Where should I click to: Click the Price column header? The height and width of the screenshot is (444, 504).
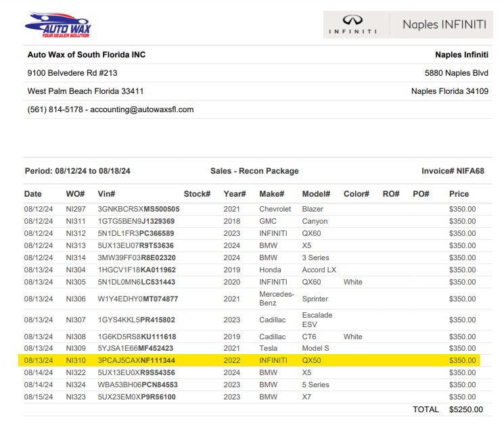click(x=459, y=194)
